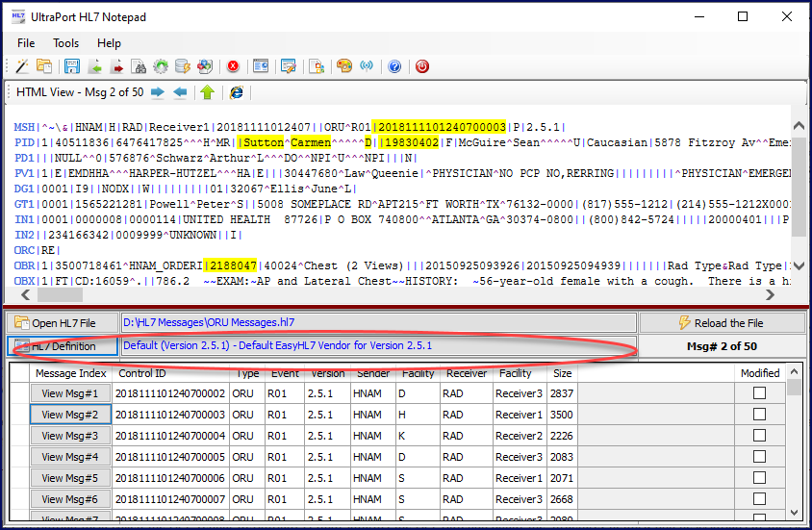Click the red X stop icon
This screenshot has width=812, height=530.
click(233, 66)
